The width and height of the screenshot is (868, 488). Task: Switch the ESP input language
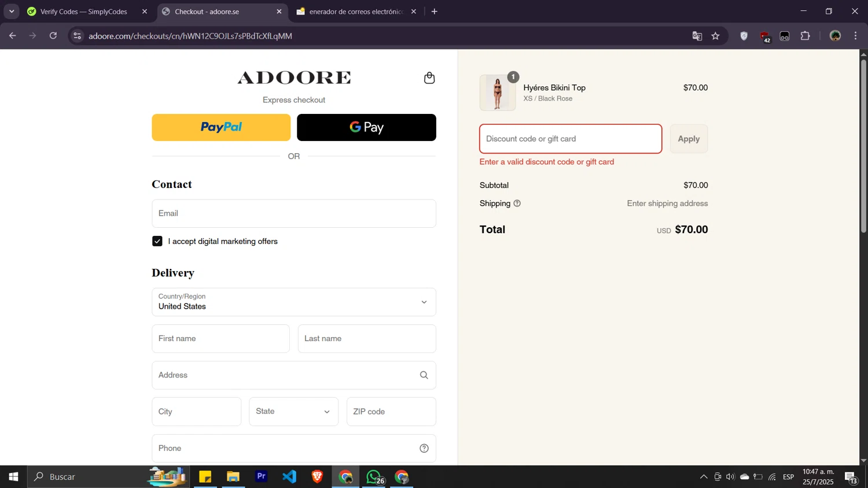[x=788, y=477]
